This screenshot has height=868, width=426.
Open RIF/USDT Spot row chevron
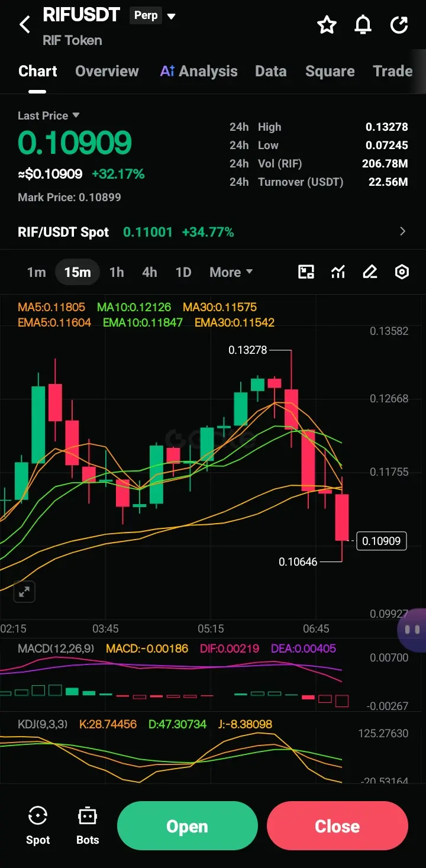point(403,231)
